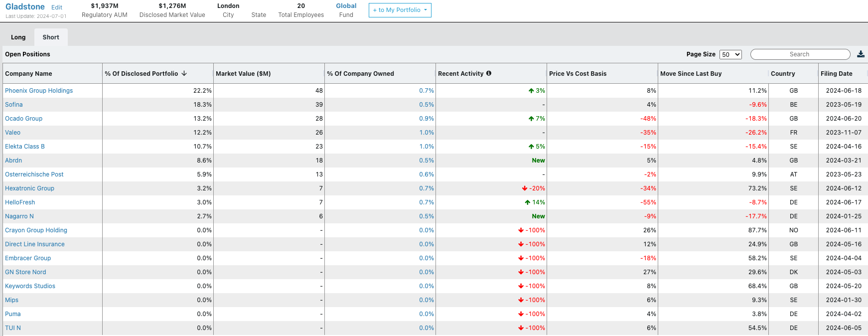Image resolution: width=868 pixels, height=336 pixels.
Task: Open the Hexatronic Group link
Action: 30,188
